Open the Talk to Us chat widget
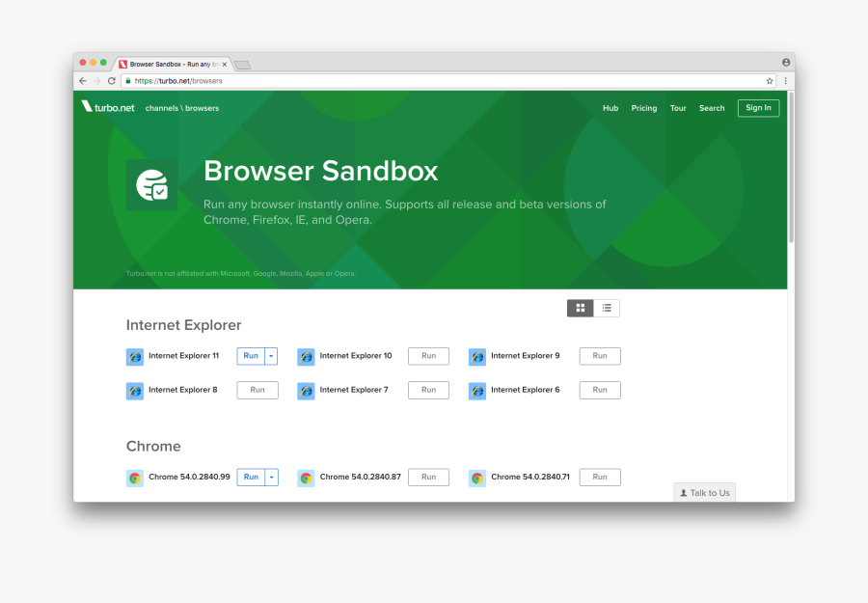Image resolution: width=868 pixels, height=603 pixels. click(705, 493)
